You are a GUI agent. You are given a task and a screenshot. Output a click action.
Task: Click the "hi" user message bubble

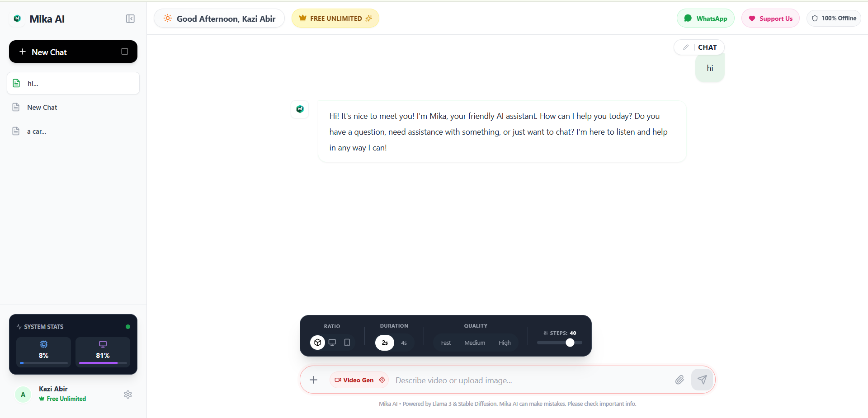710,68
